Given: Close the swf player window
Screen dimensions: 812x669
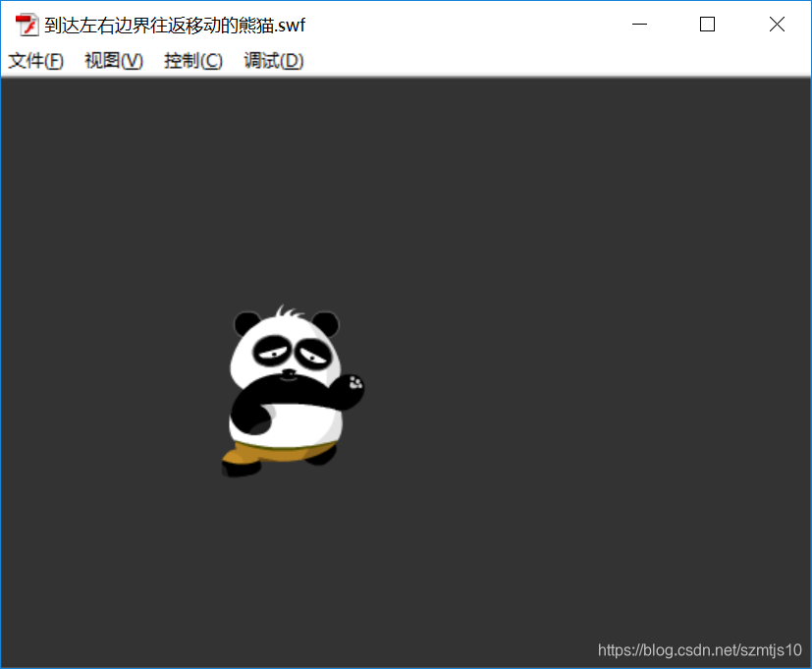Looking at the screenshot, I should (x=777, y=24).
